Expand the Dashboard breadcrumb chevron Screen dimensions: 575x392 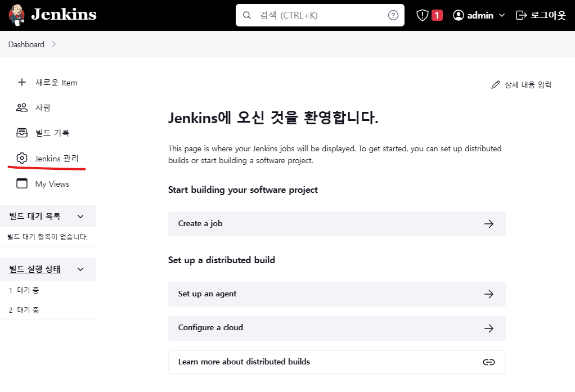point(54,44)
